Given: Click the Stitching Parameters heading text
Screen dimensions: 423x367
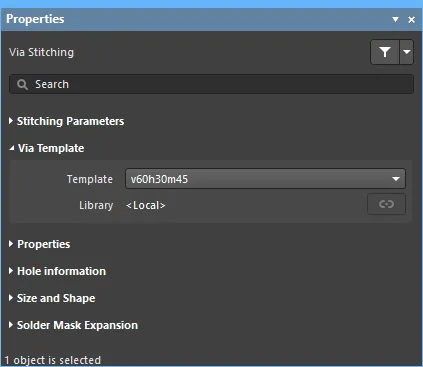Looking at the screenshot, I should pos(70,121).
